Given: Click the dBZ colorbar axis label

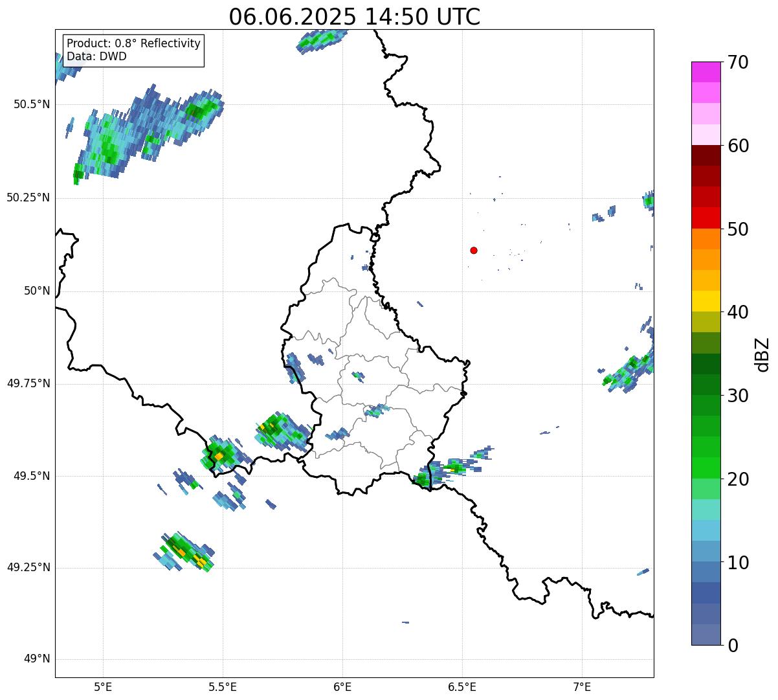Looking at the screenshot, I should coord(762,354).
